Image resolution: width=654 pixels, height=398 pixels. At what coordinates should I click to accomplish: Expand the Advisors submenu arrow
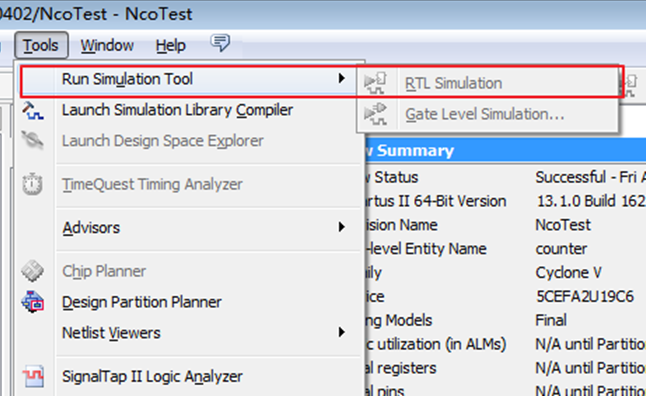coord(342,227)
